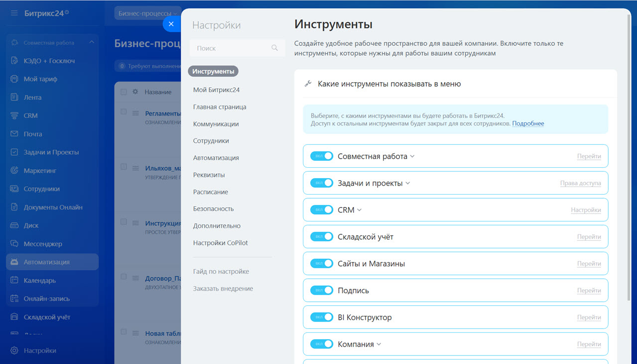The image size is (637, 364).
Task: Open Права доступа for Задачи и проекты
Action: (581, 183)
